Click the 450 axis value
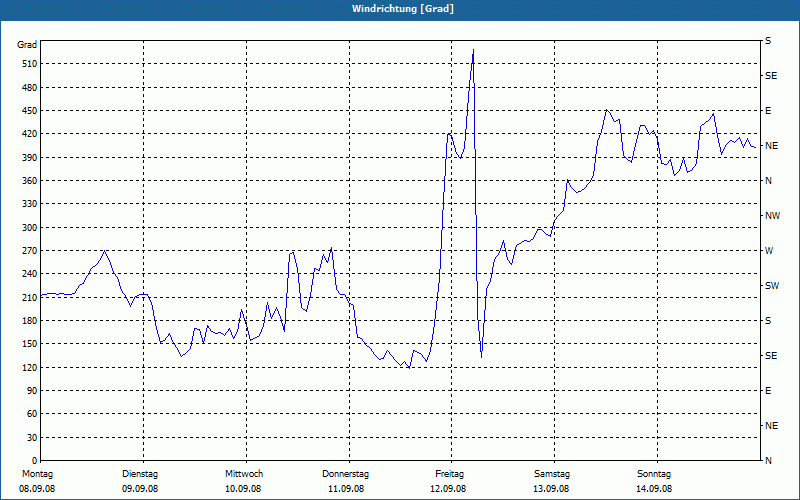 tap(30, 111)
